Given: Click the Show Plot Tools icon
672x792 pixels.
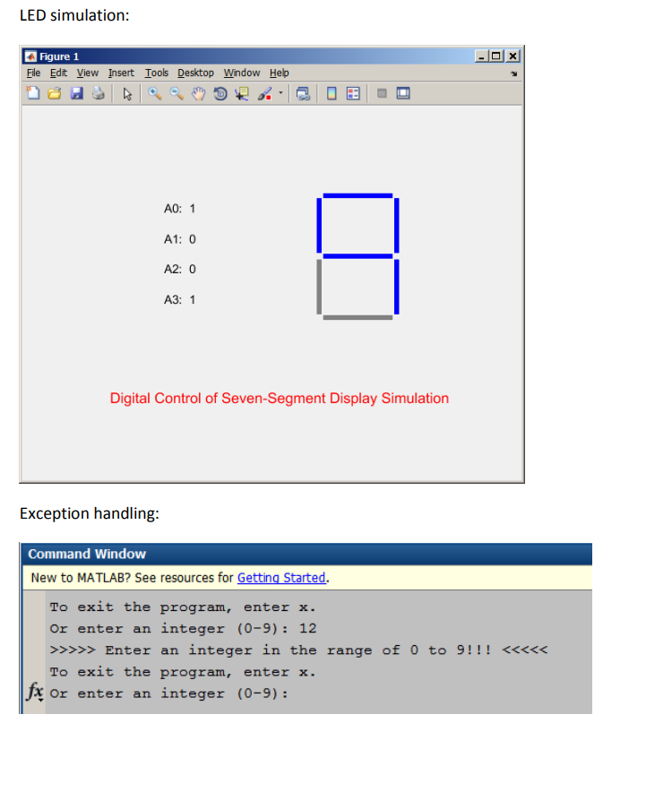Looking at the screenshot, I should [x=403, y=93].
